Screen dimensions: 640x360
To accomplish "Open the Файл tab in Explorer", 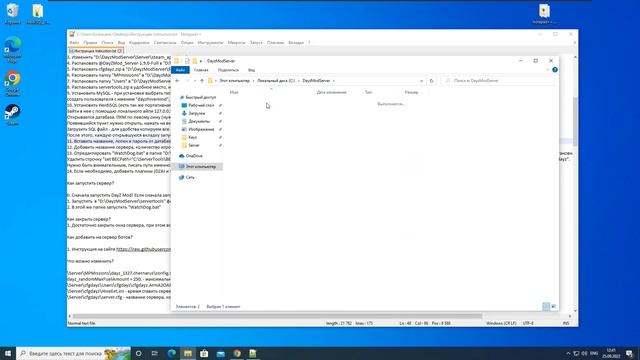I will pos(180,70).
